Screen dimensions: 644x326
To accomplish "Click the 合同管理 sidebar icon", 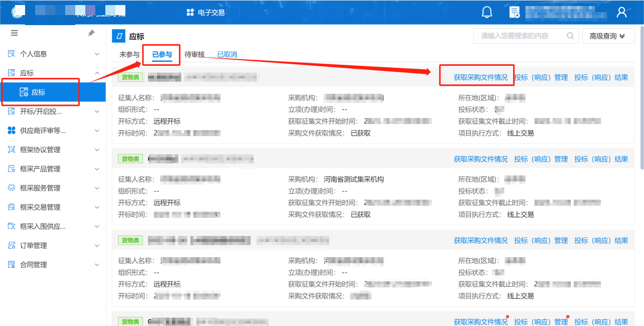I will [12, 265].
